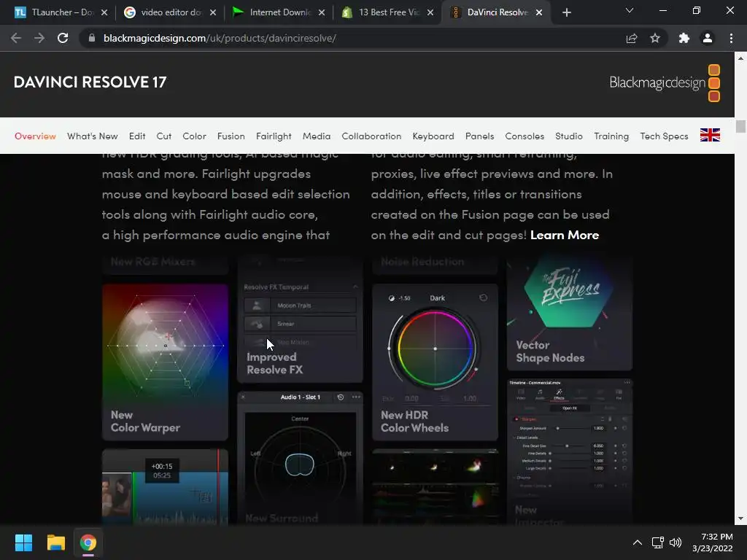Open the timeline +00:15 thumbnail card
Viewport: 747px width, 560px height.
165,486
